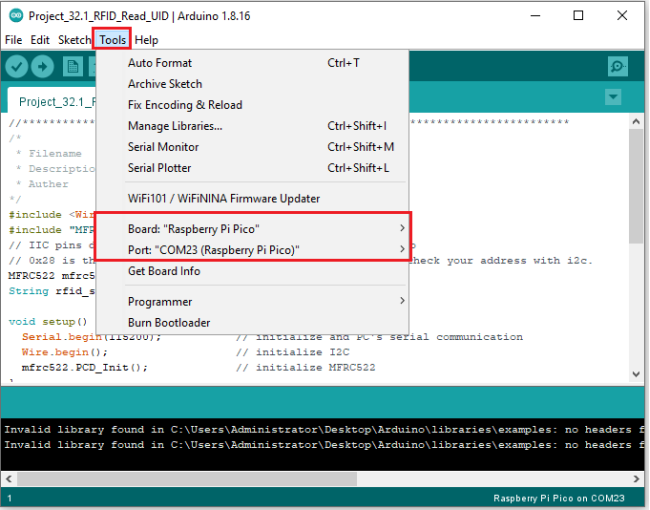The height and width of the screenshot is (510, 650).
Task: Click second "Invalid library found" console line
Action: point(322,445)
